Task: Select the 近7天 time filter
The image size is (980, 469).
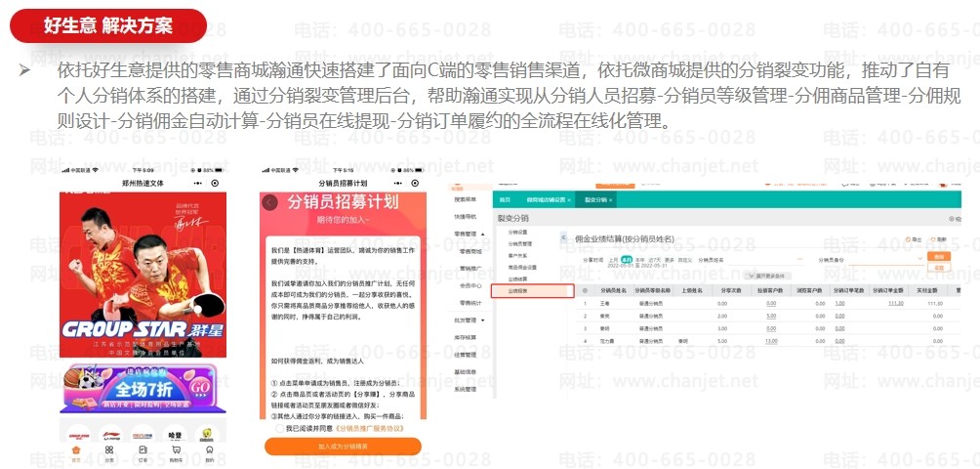Action: (654, 259)
